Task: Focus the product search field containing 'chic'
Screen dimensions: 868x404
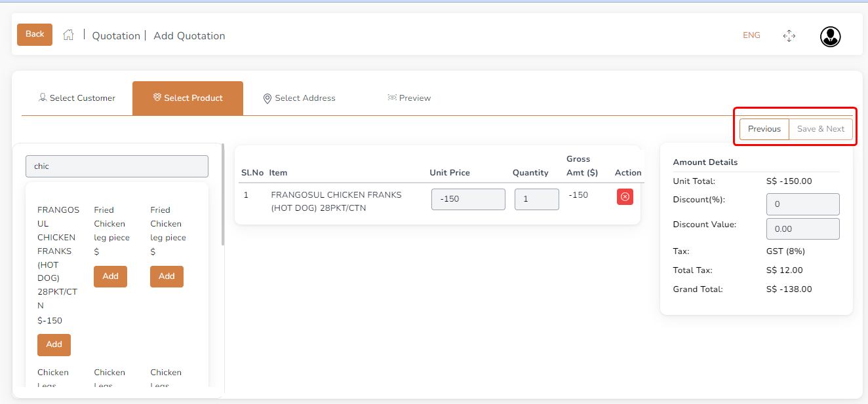Action: [x=117, y=166]
